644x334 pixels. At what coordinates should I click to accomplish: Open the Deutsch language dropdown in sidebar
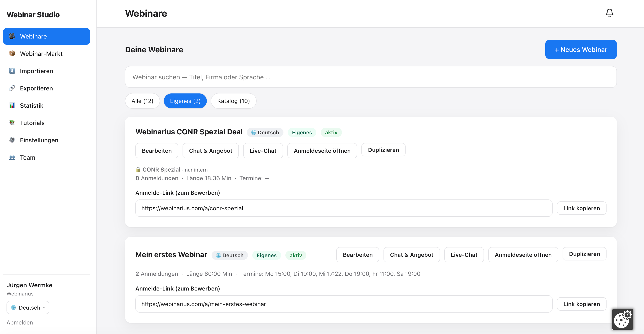28,308
